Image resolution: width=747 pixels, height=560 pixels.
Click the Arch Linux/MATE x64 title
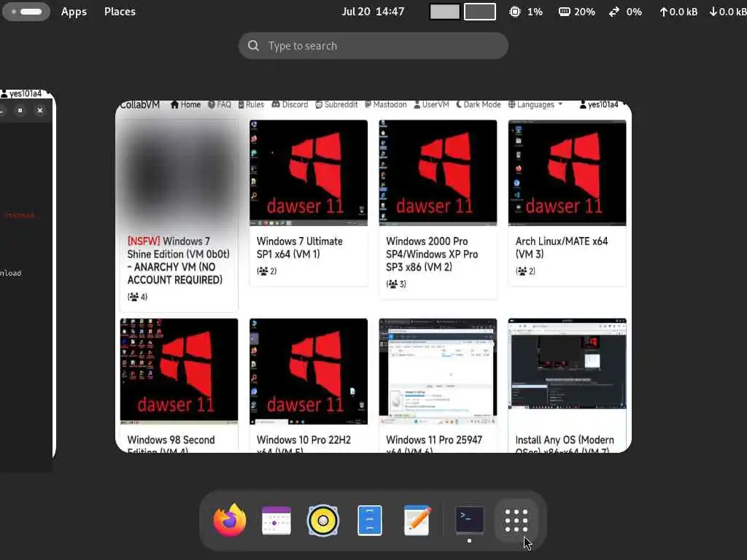562,248
